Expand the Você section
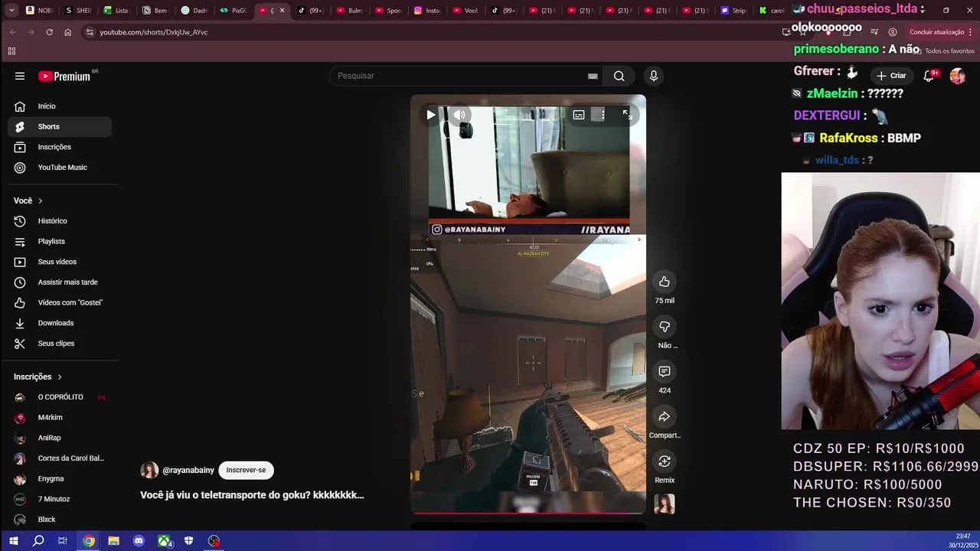This screenshot has height=551, width=980. (x=28, y=201)
